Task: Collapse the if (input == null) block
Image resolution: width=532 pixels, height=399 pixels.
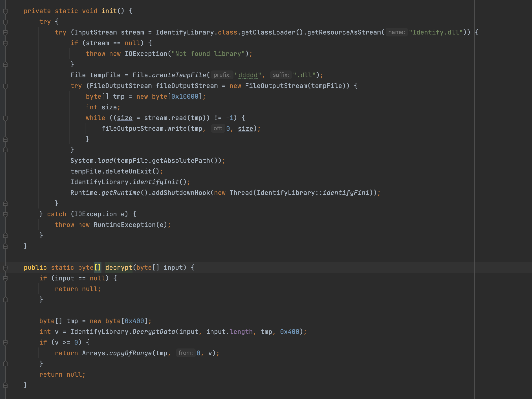Action: click(5, 278)
